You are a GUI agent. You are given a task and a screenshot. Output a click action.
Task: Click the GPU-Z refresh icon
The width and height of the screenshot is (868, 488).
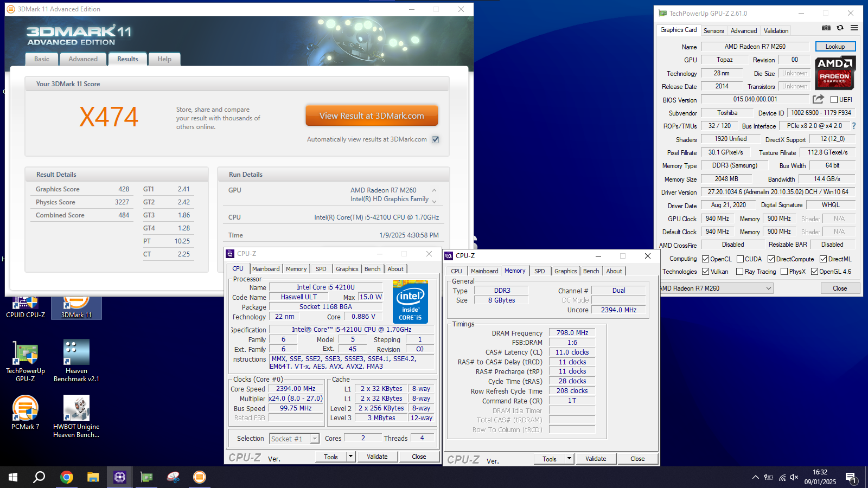pos(840,28)
